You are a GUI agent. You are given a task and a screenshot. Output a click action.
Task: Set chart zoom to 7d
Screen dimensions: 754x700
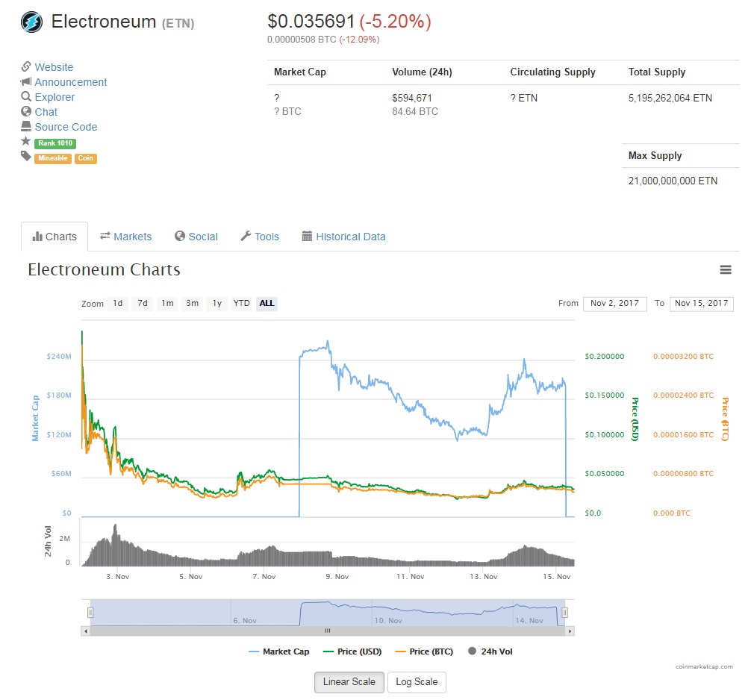[143, 304]
